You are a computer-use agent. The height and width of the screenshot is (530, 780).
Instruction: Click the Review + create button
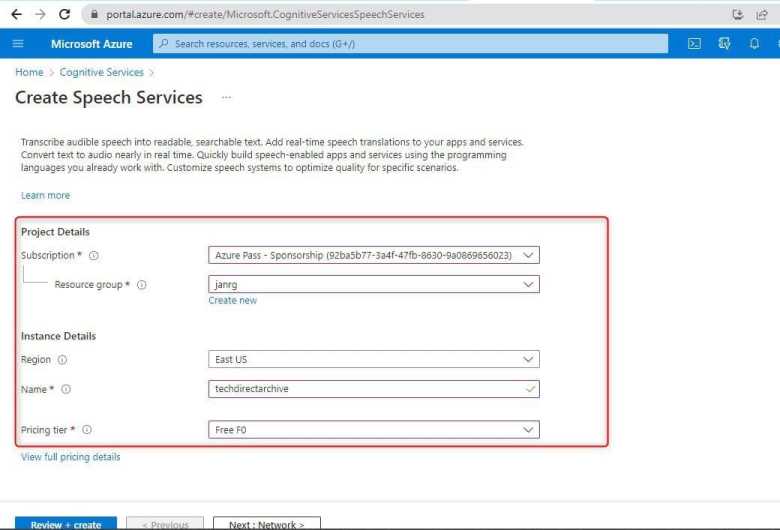66,524
